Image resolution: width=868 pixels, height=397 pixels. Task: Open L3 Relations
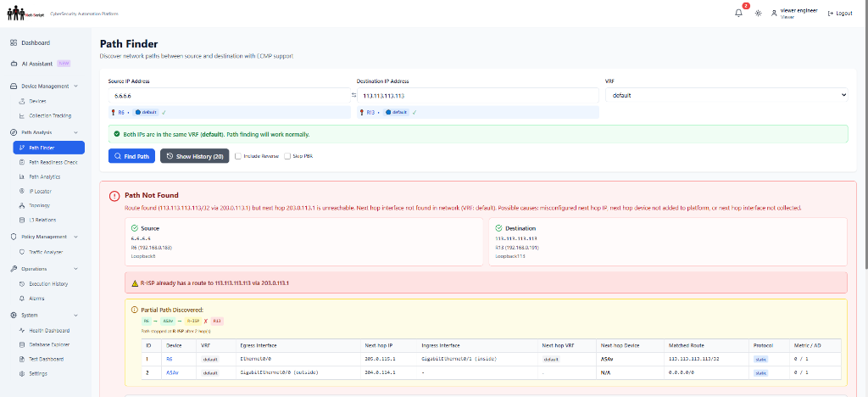pos(42,220)
